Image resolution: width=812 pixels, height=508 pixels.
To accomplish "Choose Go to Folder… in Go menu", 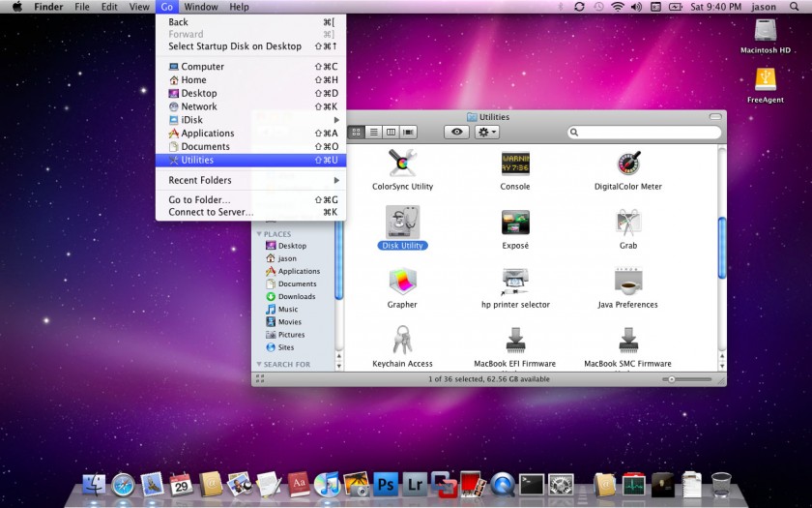I will (x=250, y=199).
